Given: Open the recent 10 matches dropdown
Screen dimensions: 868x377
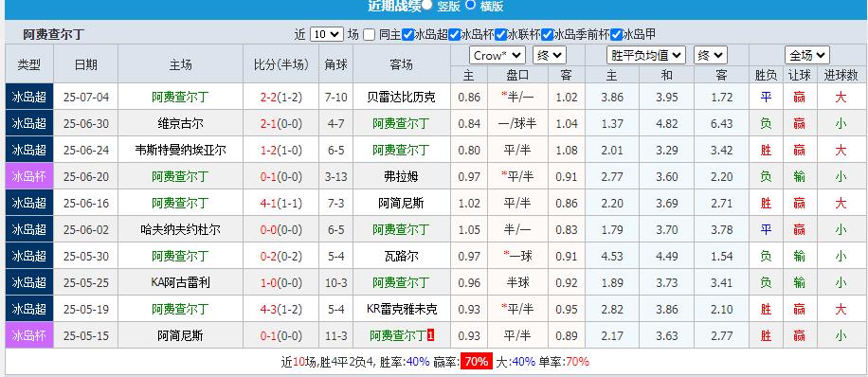Looking at the screenshot, I should (327, 34).
